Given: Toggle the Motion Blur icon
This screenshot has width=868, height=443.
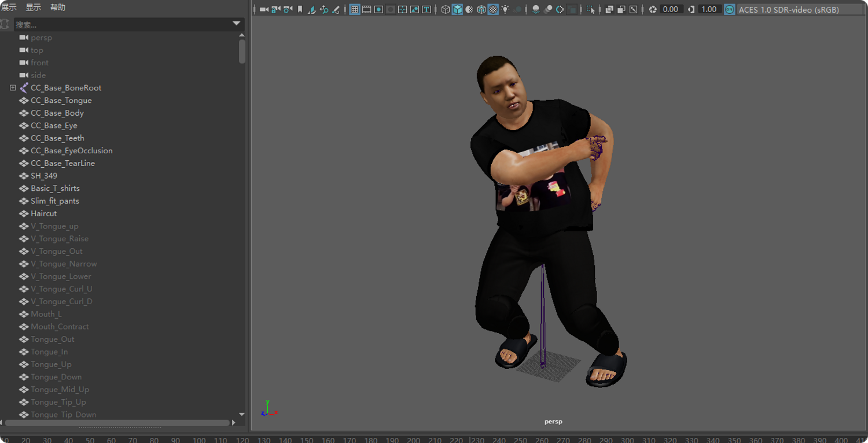Looking at the screenshot, I should (548, 9).
